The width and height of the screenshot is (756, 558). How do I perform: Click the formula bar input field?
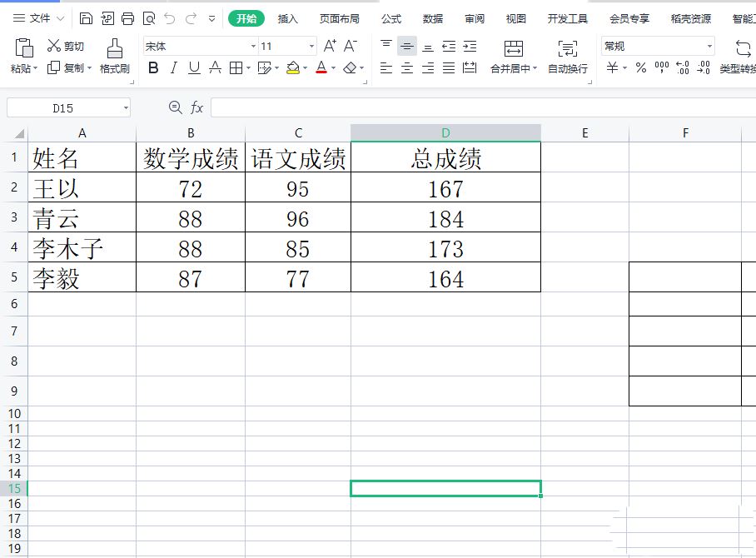(483, 107)
